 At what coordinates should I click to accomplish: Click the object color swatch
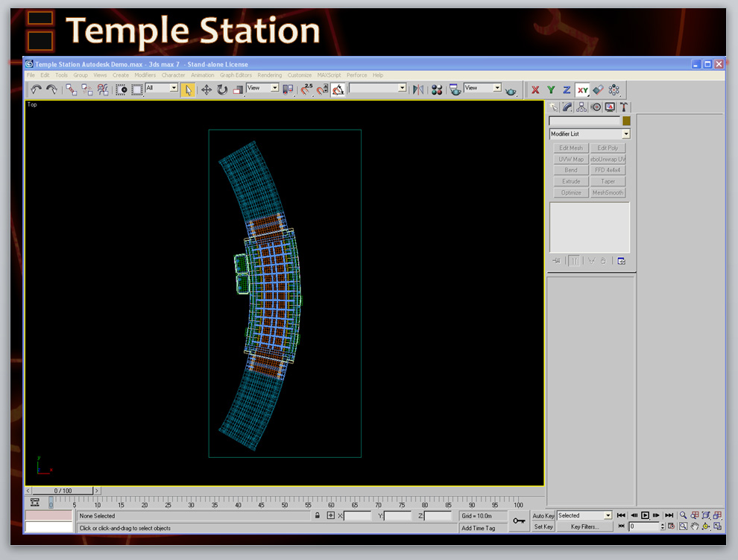626,121
